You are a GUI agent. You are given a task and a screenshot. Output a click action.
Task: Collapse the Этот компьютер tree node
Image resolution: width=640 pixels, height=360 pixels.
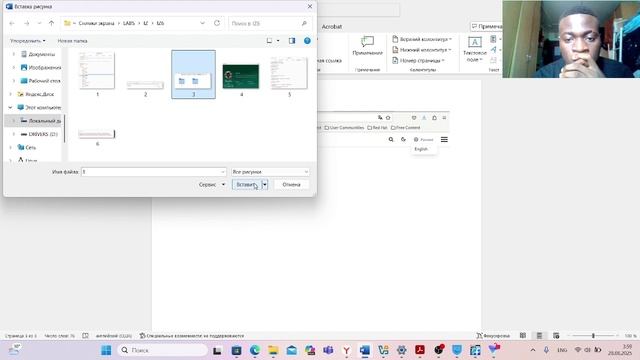(x=10, y=107)
